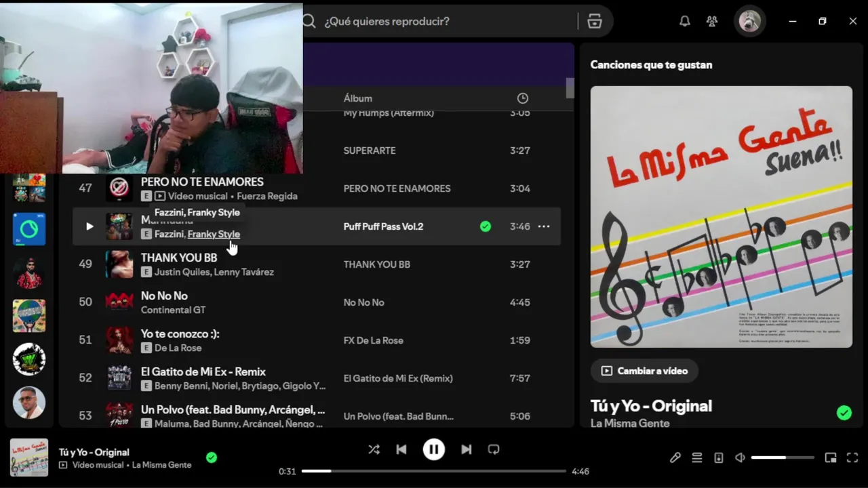
Task: Open the Tú y Yo - Original title in the player bar
Action: (x=94, y=452)
